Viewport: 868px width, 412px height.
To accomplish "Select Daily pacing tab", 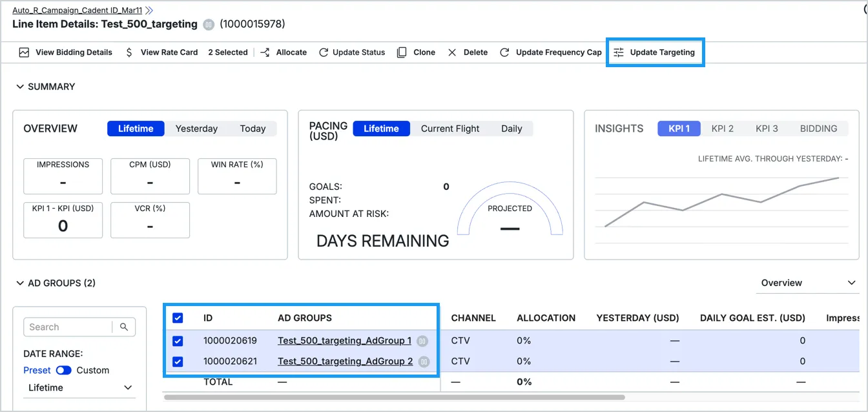I will click(512, 129).
